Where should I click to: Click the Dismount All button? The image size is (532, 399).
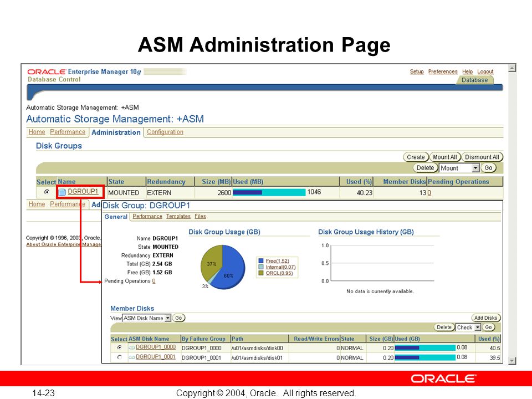[x=482, y=157]
